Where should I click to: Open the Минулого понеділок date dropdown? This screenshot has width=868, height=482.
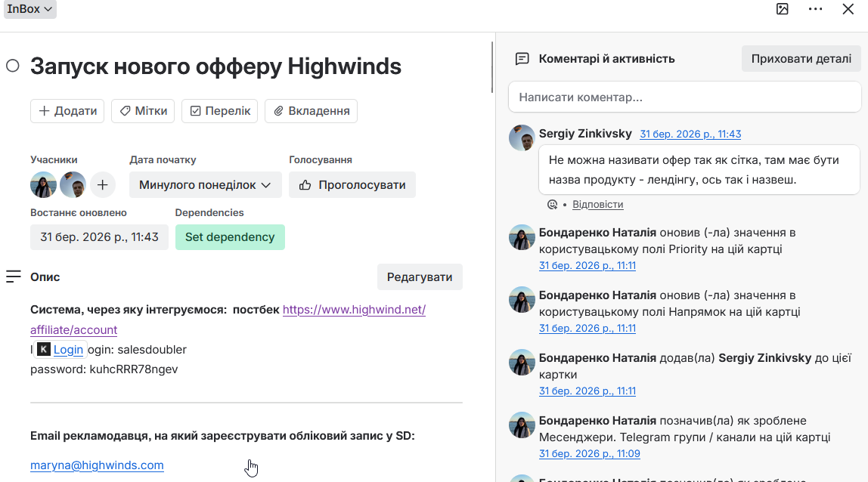206,185
